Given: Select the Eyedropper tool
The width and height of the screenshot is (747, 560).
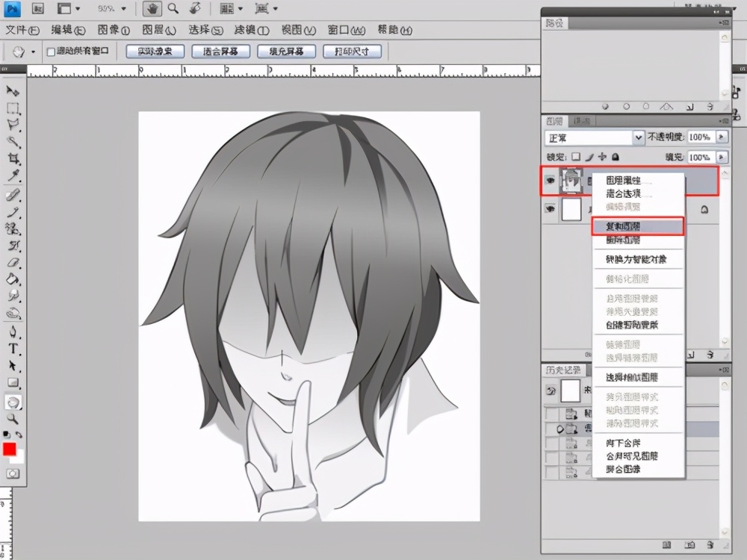Looking at the screenshot, I should (13, 175).
